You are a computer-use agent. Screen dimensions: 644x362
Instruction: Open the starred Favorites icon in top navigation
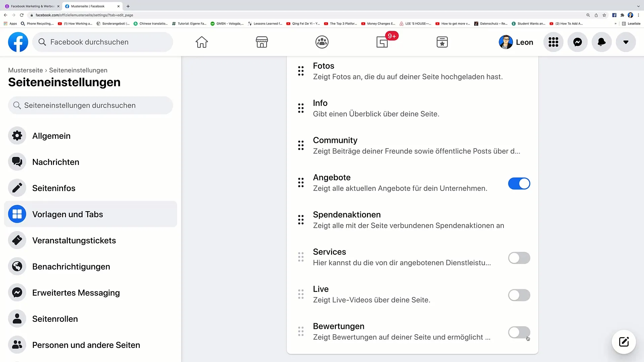click(442, 42)
